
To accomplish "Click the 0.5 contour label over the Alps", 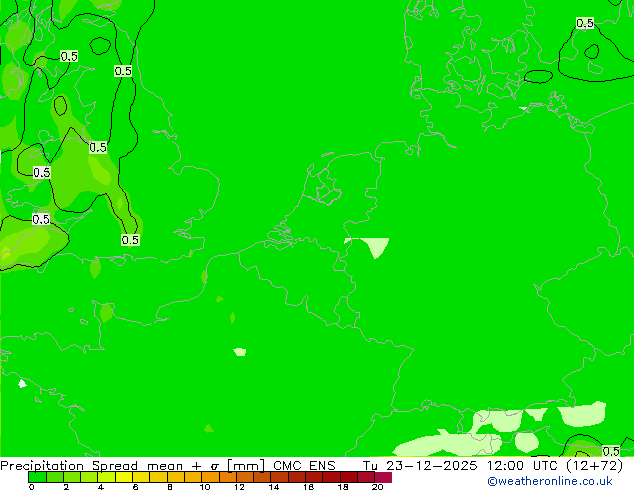I will 611,451.
